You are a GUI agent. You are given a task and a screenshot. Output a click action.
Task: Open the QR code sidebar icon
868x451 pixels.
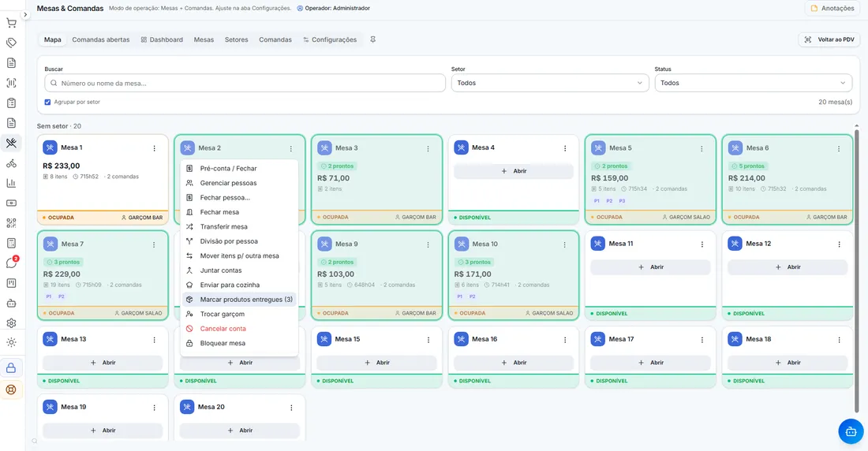pyautogui.click(x=11, y=223)
